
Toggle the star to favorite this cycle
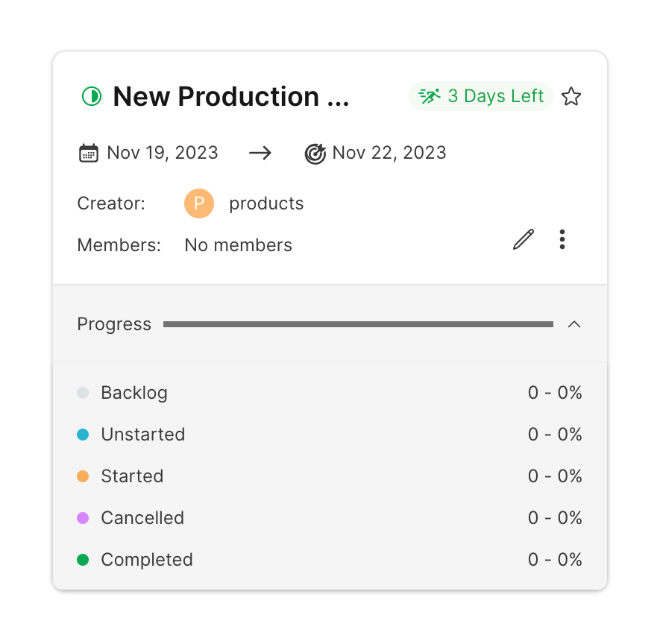[x=571, y=96]
